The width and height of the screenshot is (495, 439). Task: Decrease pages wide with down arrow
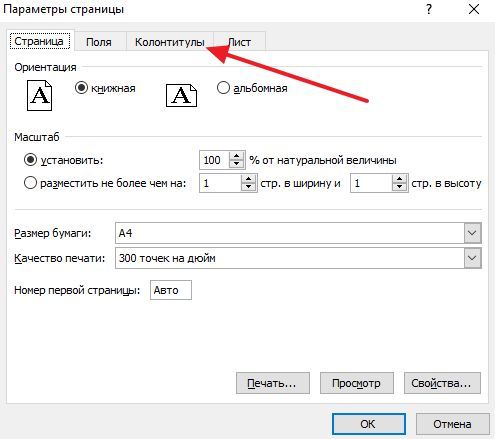[248, 187]
